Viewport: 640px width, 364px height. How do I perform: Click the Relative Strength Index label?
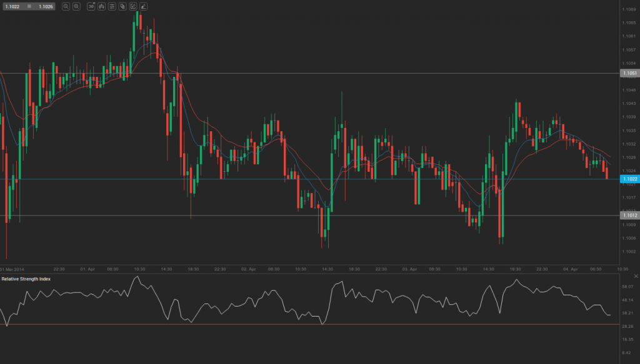(26, 278)
